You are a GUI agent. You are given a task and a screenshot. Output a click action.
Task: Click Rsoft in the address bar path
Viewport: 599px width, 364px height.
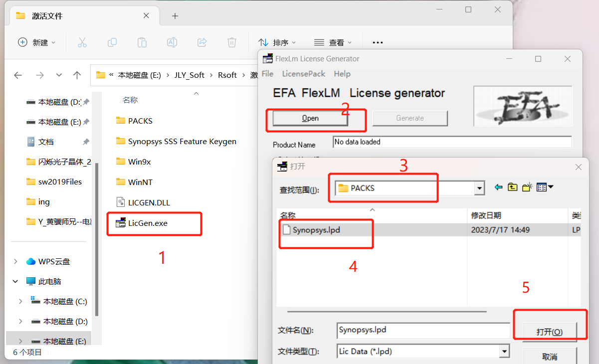click(227, 75)
